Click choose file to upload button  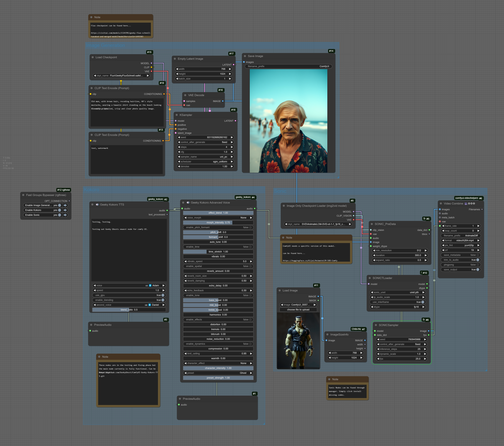298,309
